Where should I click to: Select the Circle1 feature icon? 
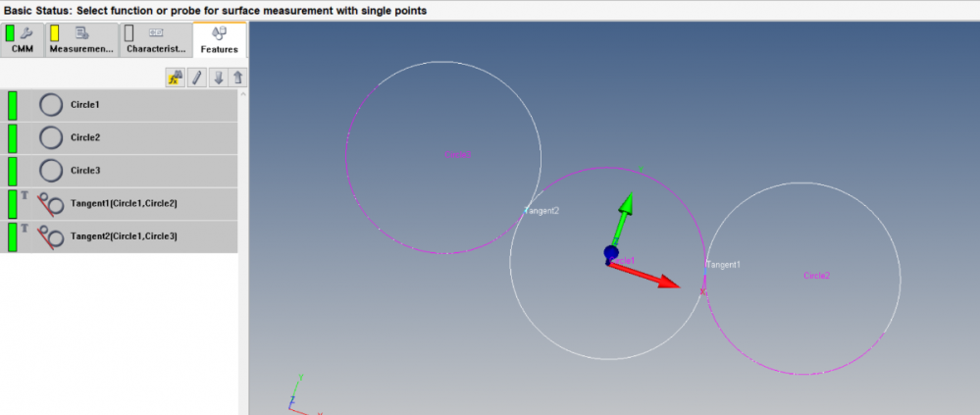[51, 105]
